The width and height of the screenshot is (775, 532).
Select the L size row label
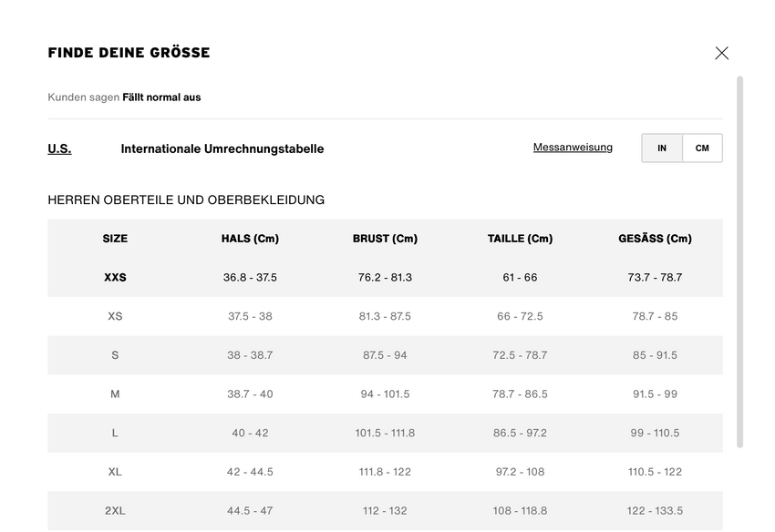point(115,433)
